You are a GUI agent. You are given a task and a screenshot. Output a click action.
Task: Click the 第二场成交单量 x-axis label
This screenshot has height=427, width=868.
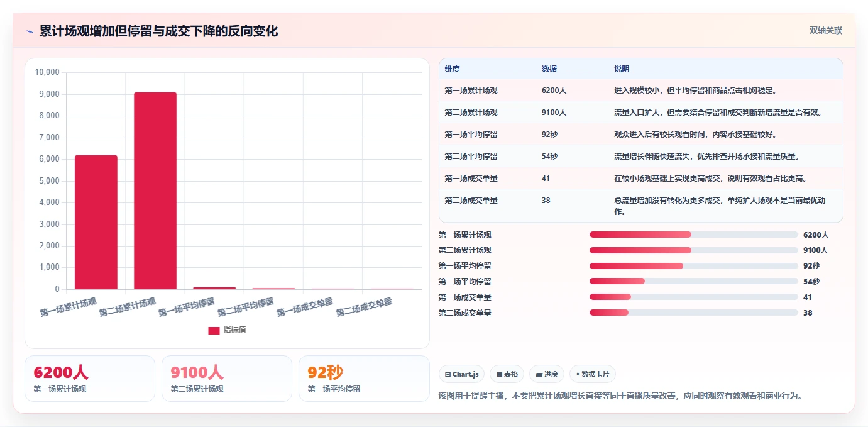(365, 307)
